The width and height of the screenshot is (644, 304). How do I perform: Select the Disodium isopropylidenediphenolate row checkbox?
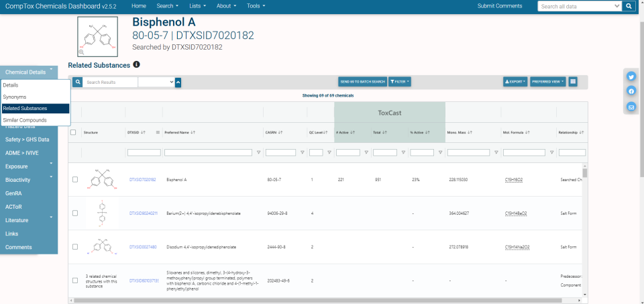coord(75,247)
